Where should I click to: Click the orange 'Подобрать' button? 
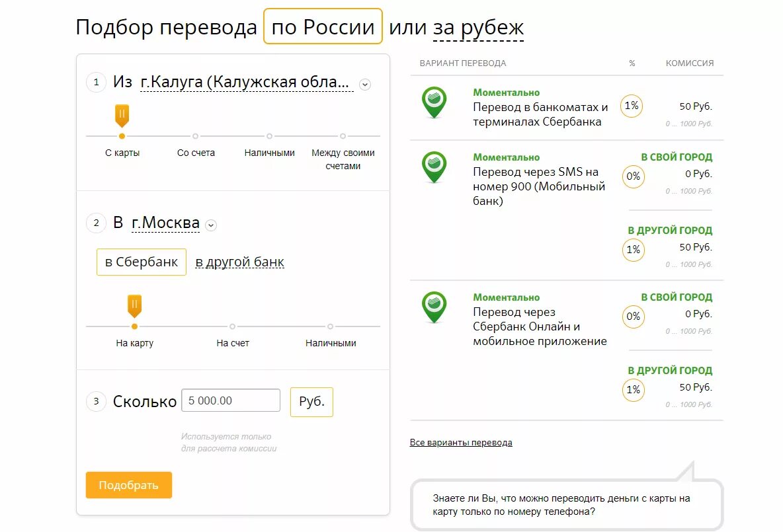coord(129,485)
